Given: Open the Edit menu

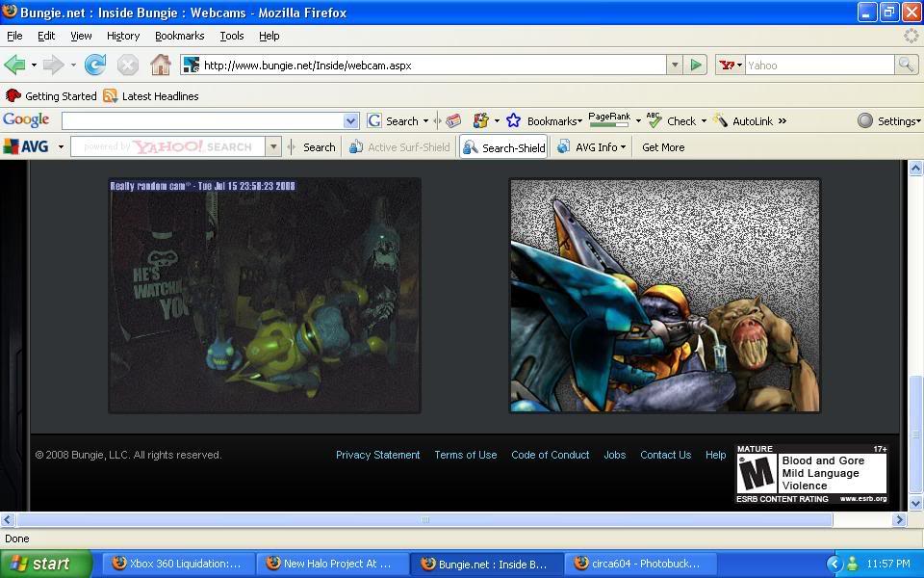Looking at the screenshot, I should 46,36.
